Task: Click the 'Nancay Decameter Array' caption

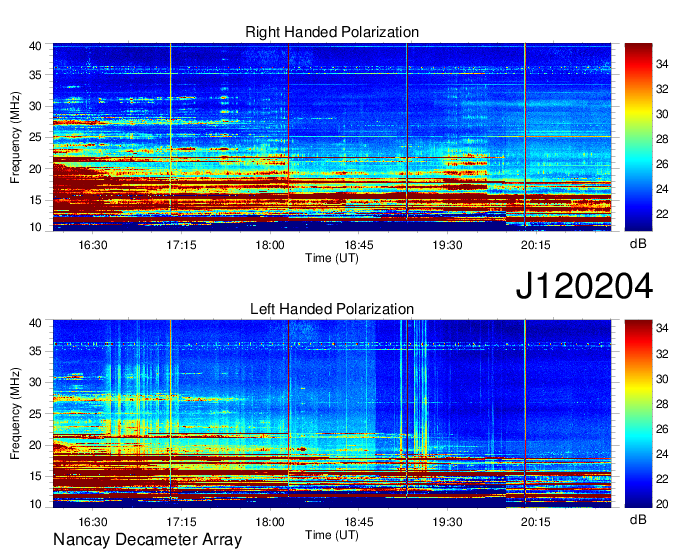Action: (x=147, y=540)
